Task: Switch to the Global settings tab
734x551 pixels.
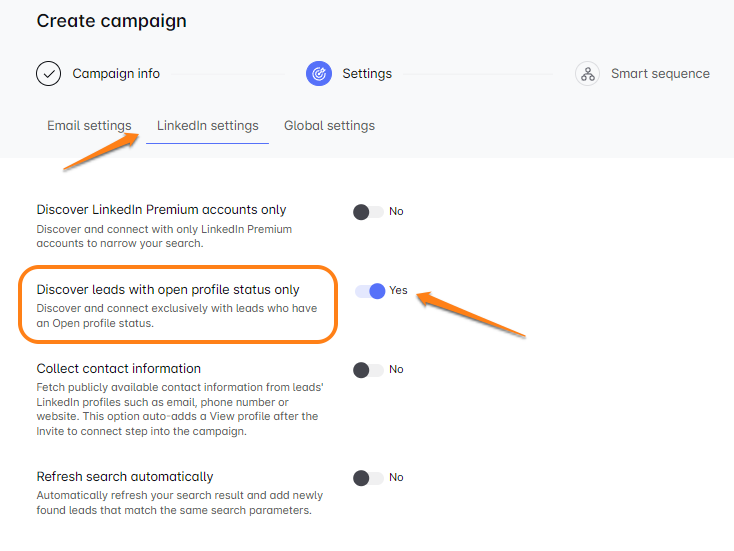Action: point(329,126)
